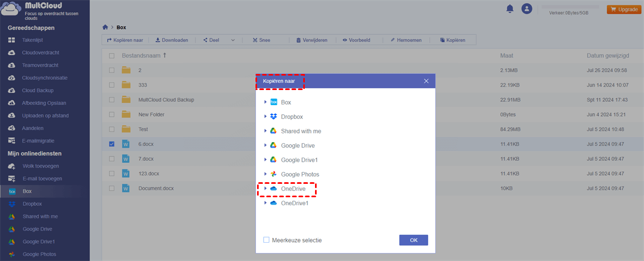Screen dimensions: 644x261
Task: Click the Word icon beside 7.docx
Action: click(x=126, y=159)
